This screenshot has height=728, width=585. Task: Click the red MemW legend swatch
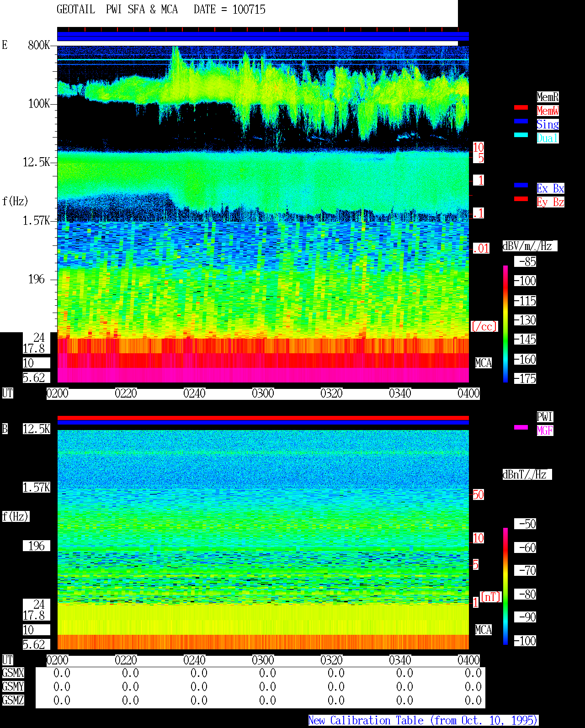[521, 107]
